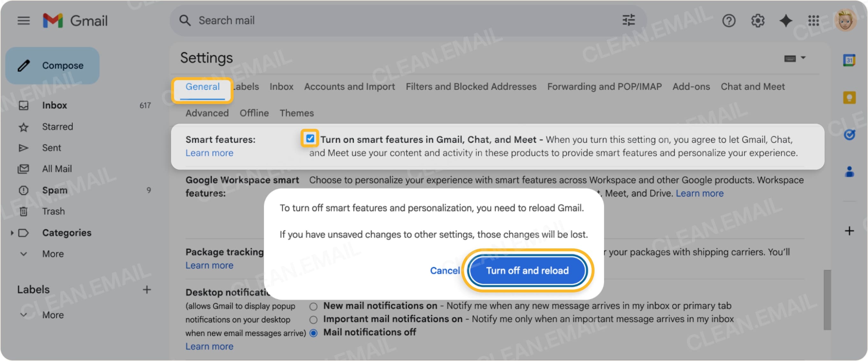Click Learn more in Workspace smart features
The width and height of the screenshot is (868, 361).
700,193
